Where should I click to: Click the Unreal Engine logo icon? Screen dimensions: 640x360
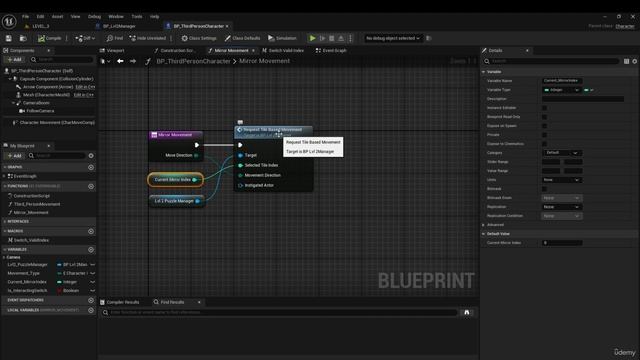pos(9,21)
